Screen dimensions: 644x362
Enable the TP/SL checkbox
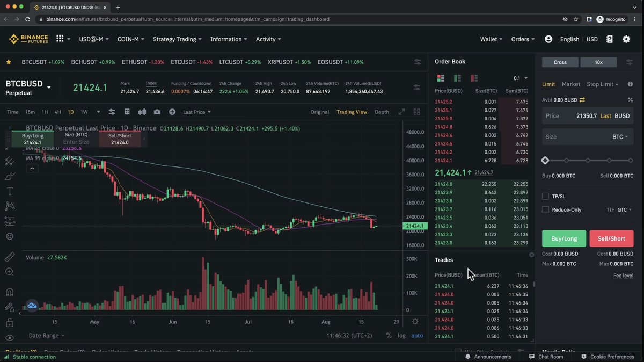pos(545,197)
